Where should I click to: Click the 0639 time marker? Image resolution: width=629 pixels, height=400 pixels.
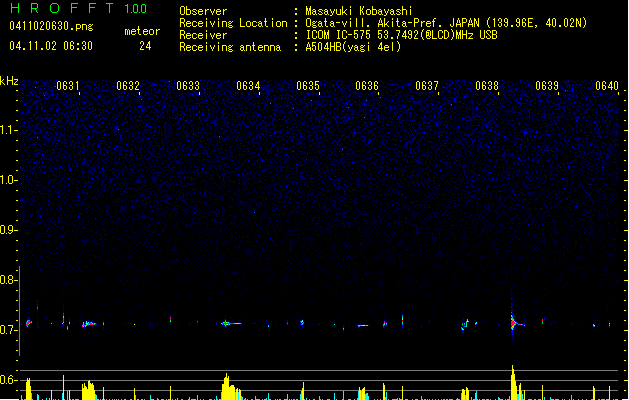click(547, 86)
